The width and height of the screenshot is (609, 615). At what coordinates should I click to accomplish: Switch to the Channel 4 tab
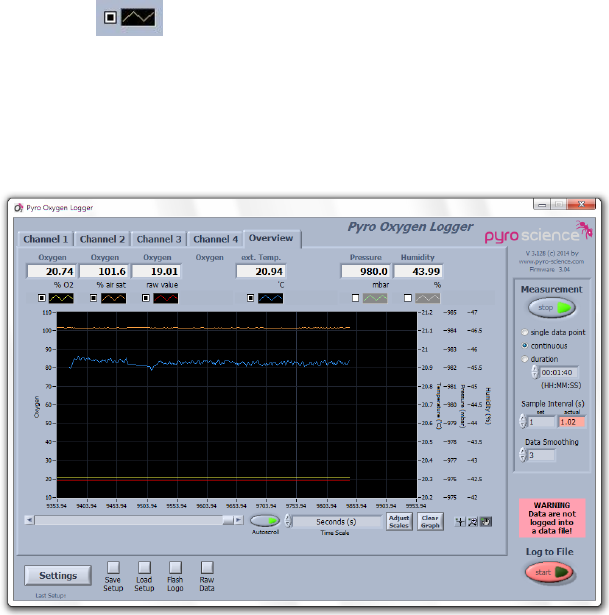pos(215,239)
